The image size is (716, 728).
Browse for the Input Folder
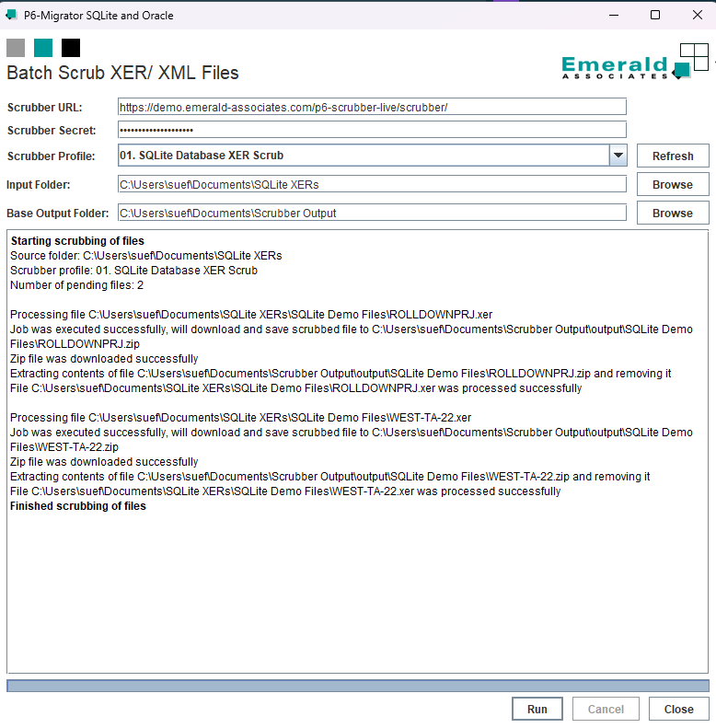click(673, 184)
